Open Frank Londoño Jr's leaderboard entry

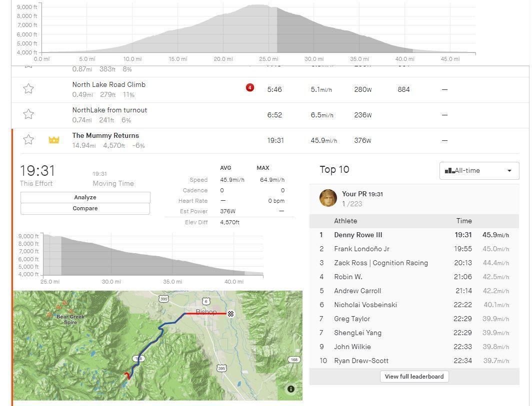click(361, 249)
